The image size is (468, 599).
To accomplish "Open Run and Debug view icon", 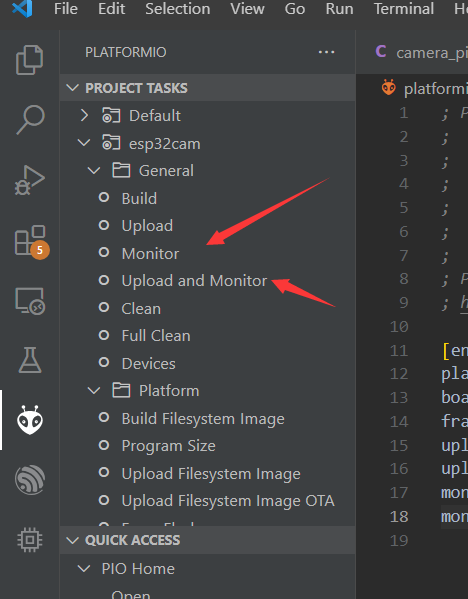I will pyautogui.click(x=30, y=180).
